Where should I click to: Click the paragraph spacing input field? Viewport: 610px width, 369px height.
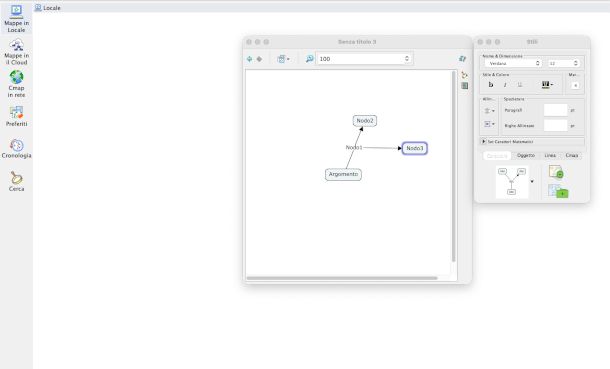(x=555, y=110)
